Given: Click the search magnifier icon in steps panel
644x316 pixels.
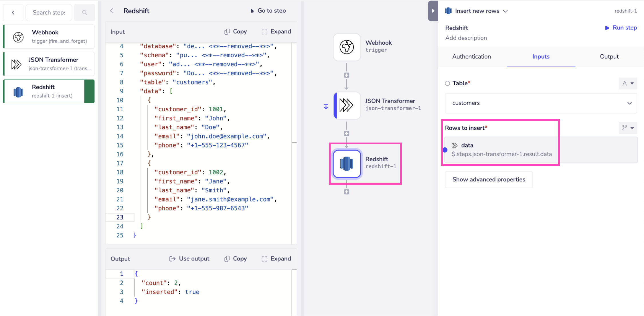Looking at the screenshot, I should click(84, 13).
